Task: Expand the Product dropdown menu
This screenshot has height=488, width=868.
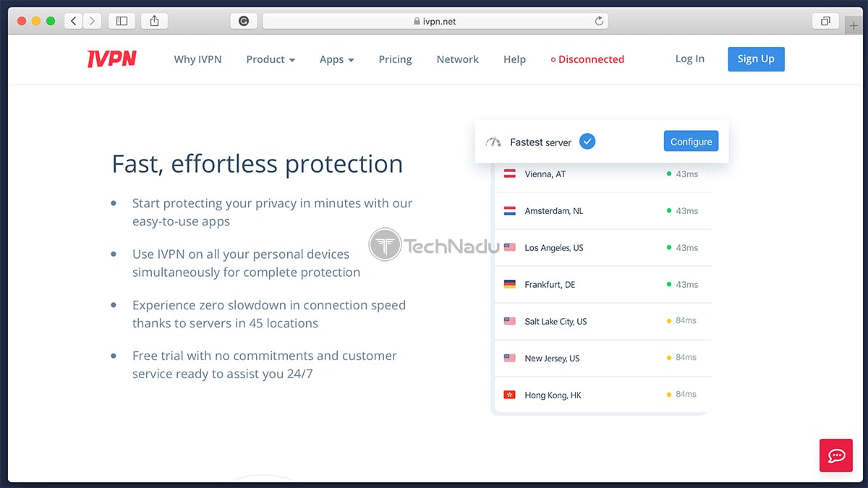Action: tap(271, 59)
